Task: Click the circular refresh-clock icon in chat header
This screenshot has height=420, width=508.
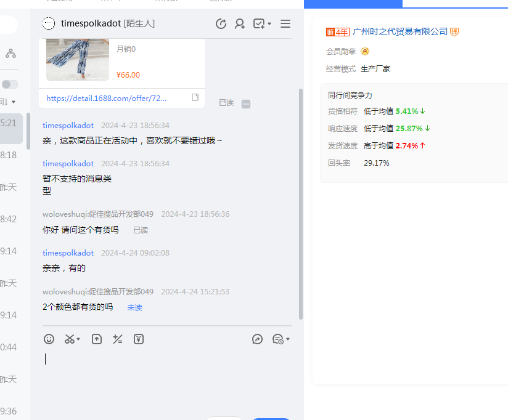Action: point(221,23)
